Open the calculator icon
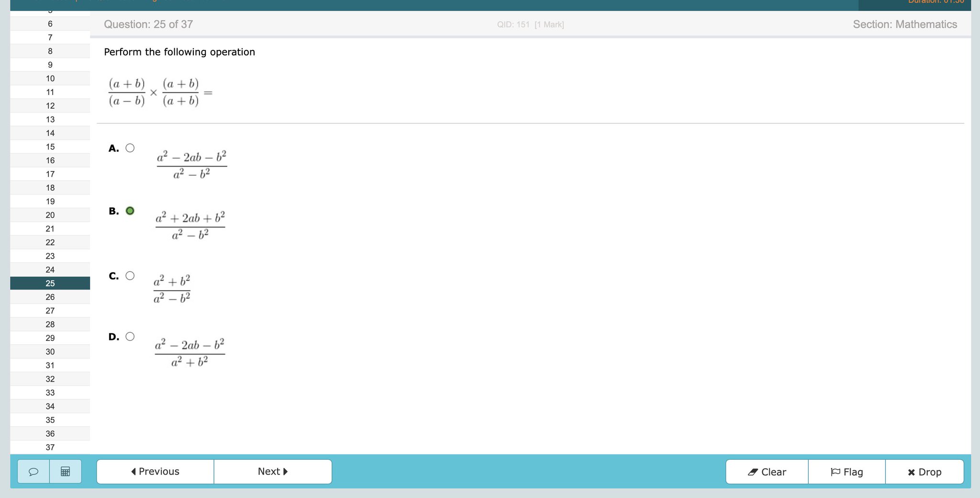 (x=66, y=472)
